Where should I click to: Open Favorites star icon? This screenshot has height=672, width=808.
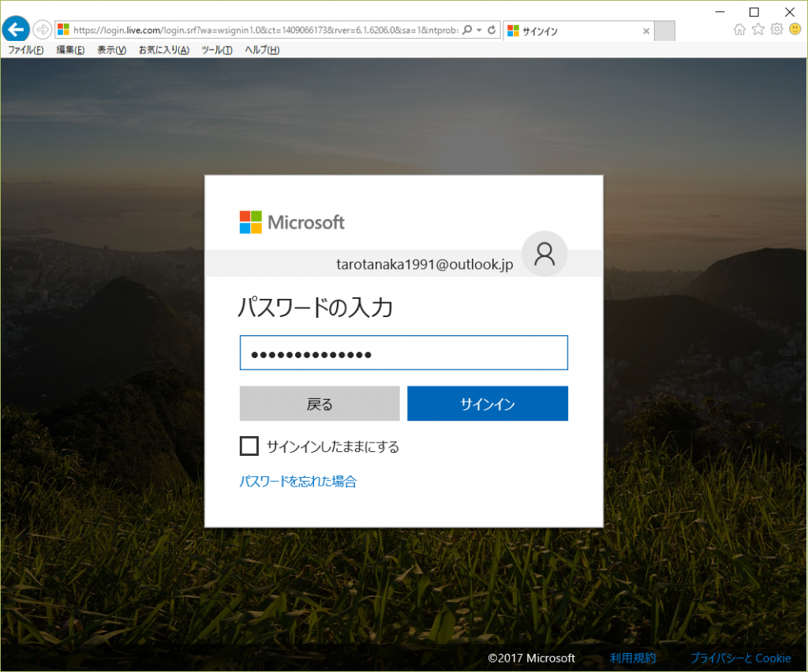pos(758,29)
